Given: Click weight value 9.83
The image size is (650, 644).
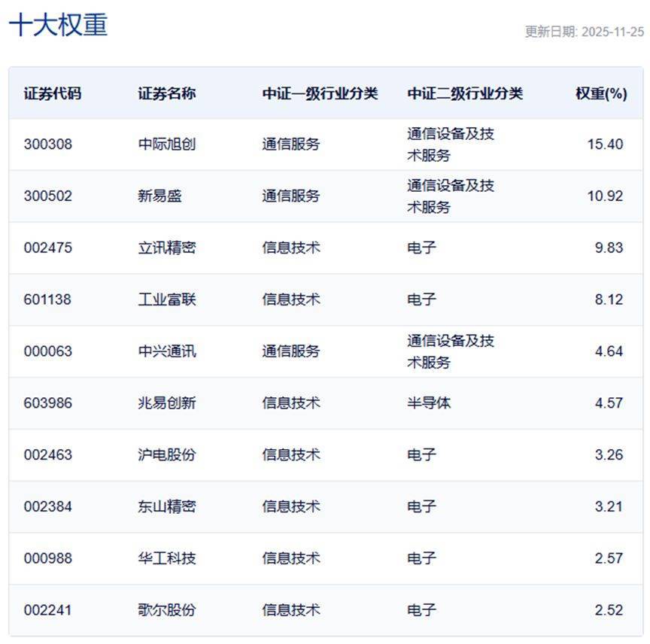Looking at the screenshot, I should pos(609,248).
